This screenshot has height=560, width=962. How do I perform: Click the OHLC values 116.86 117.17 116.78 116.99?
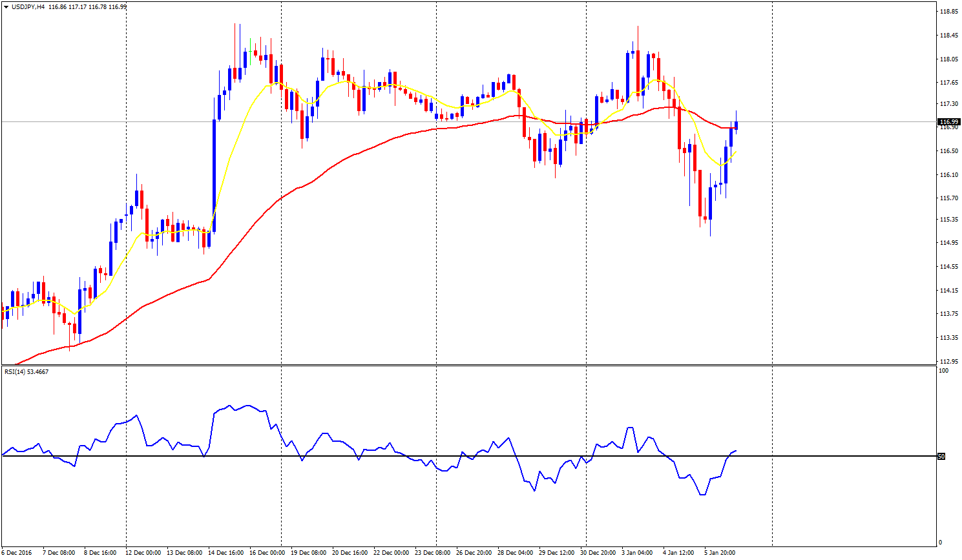click(x=88, y=7)
